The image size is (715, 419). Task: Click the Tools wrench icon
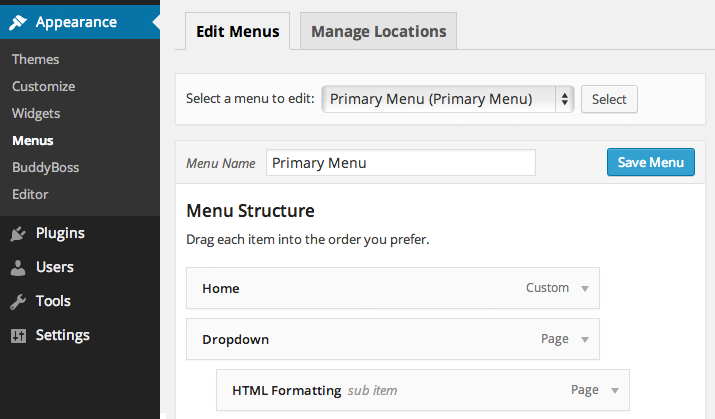coord(18,301)
